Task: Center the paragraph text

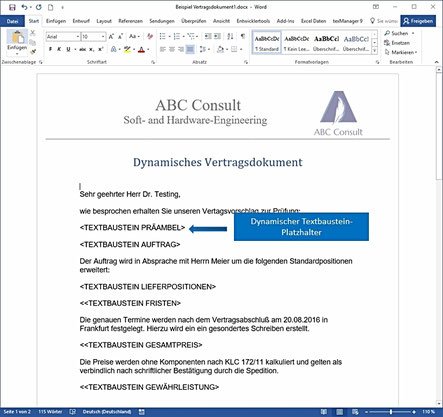Action: pos(172,49)
